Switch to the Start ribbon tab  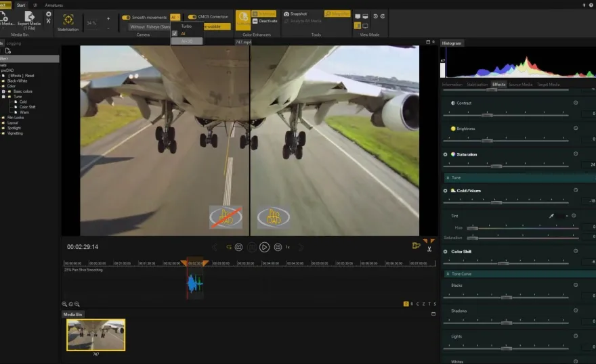(x=21, y=5)
